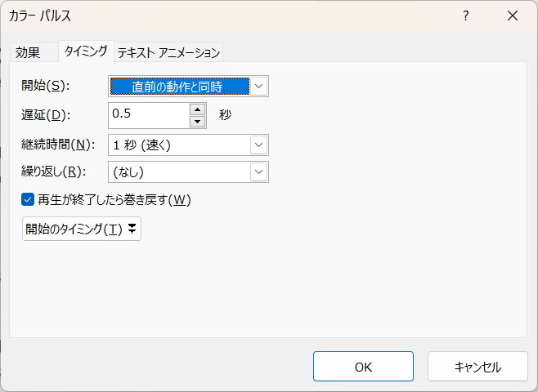
Task: Switch to the 効果 tab
Action: [28, 52]
